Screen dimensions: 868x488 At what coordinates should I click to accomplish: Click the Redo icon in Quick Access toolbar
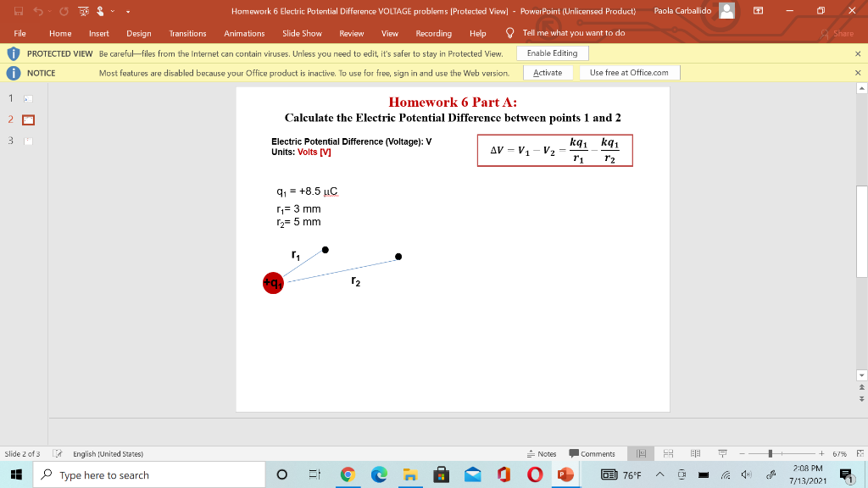pos(64,11)
